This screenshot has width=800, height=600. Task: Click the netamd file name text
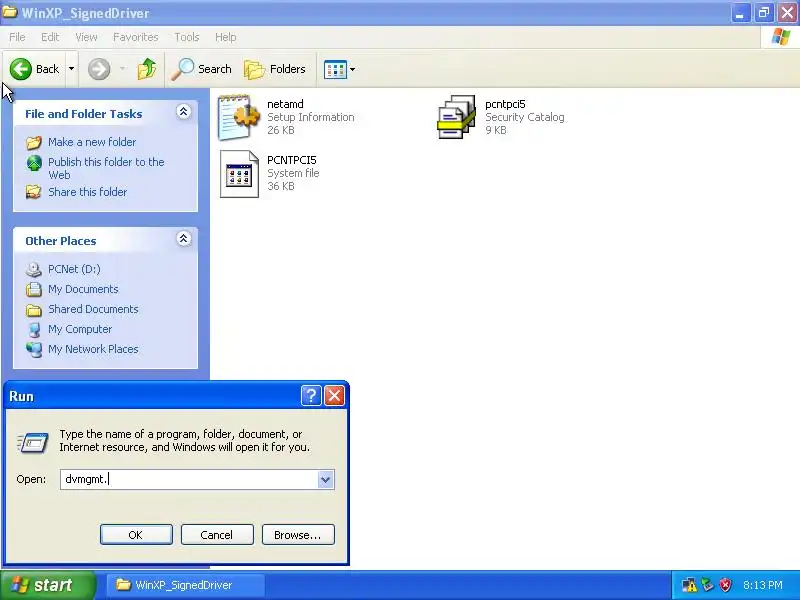click(x=285, y=104)
